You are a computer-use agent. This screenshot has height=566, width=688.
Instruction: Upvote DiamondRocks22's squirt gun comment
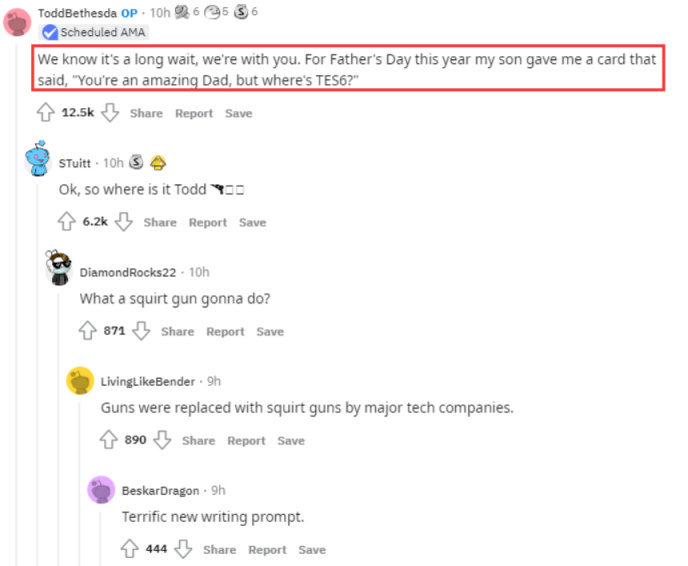(87, 331)
